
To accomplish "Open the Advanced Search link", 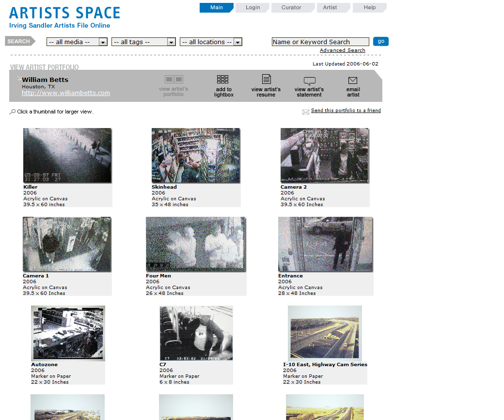I will pyautogui.click(x=342, y=50).
